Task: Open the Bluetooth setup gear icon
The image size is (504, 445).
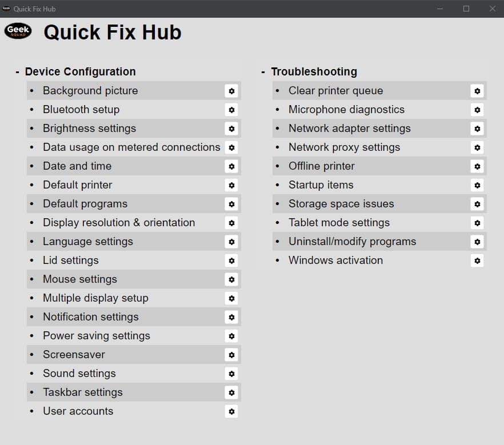Action: [231, 110]
